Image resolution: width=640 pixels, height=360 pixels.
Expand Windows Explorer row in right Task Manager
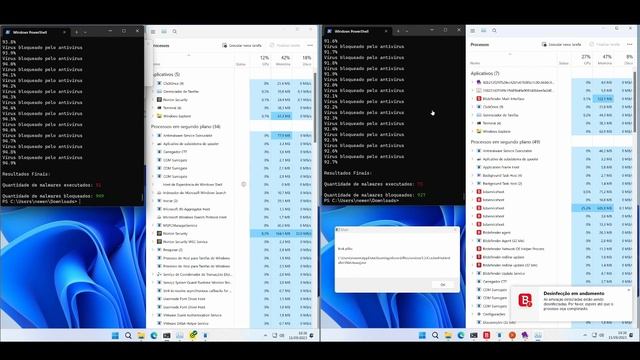473,131
